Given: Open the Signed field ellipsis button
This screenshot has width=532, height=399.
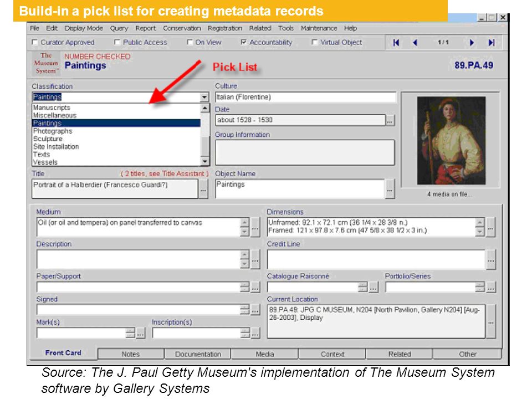Looking at the screenshot, I should click(x=255, y=310).
